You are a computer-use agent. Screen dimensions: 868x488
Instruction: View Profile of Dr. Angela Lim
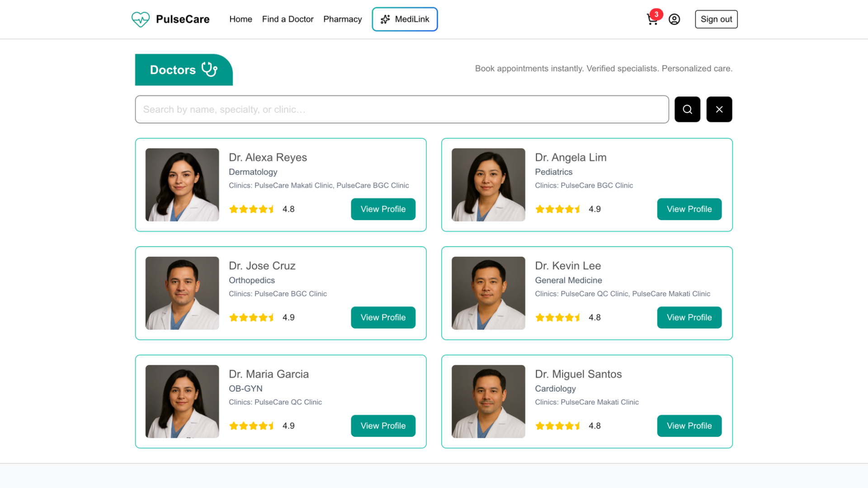pos(689,209)
